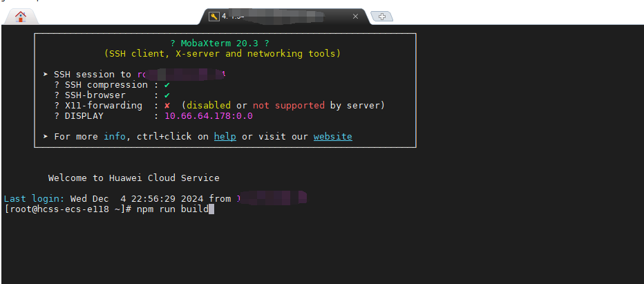The height and width of the screenshot is (284, 644).
Task: Click the Welcome to Huawei Cloud Service line
Action: click(x=134, y=178)
